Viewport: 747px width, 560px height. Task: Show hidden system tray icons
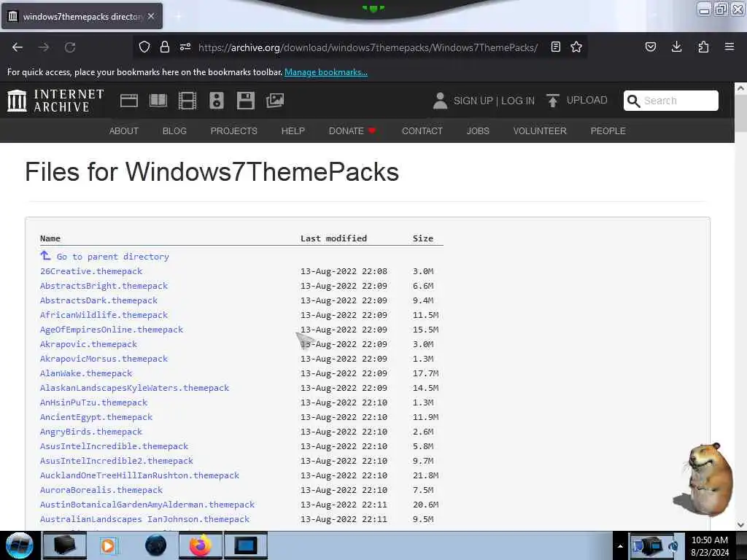(x=620, y=546)
